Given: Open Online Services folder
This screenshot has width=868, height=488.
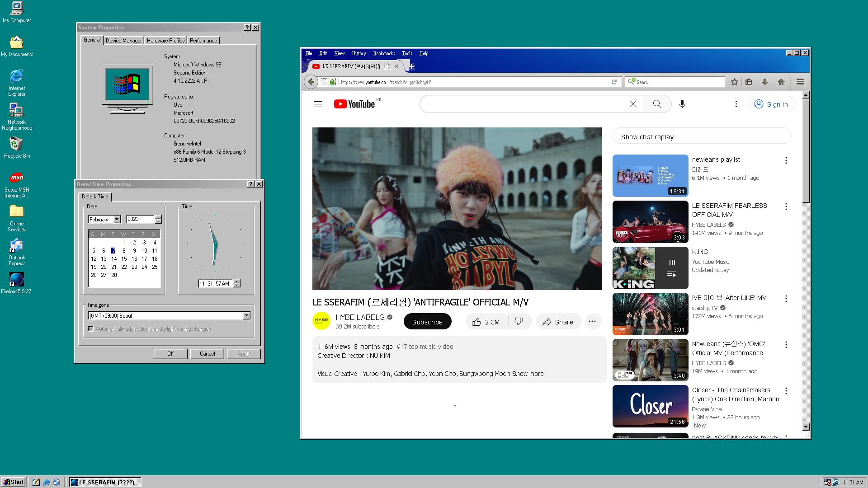Looking at the screenshot, I should (17, 219).
